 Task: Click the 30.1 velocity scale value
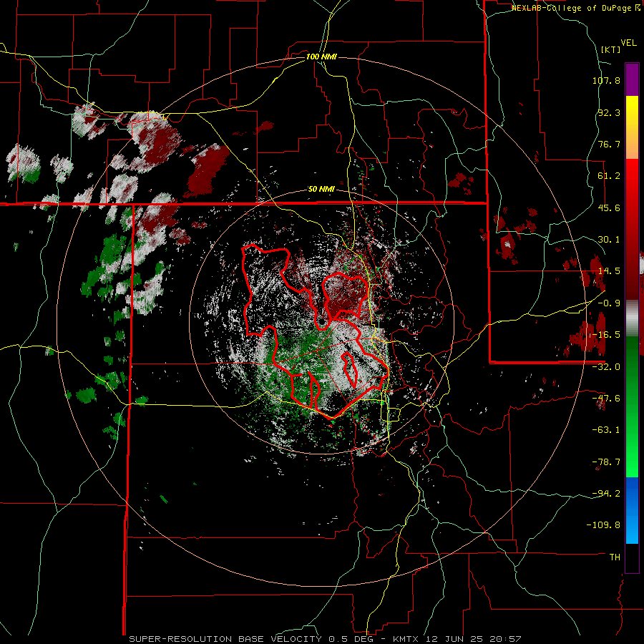[609, 240]
